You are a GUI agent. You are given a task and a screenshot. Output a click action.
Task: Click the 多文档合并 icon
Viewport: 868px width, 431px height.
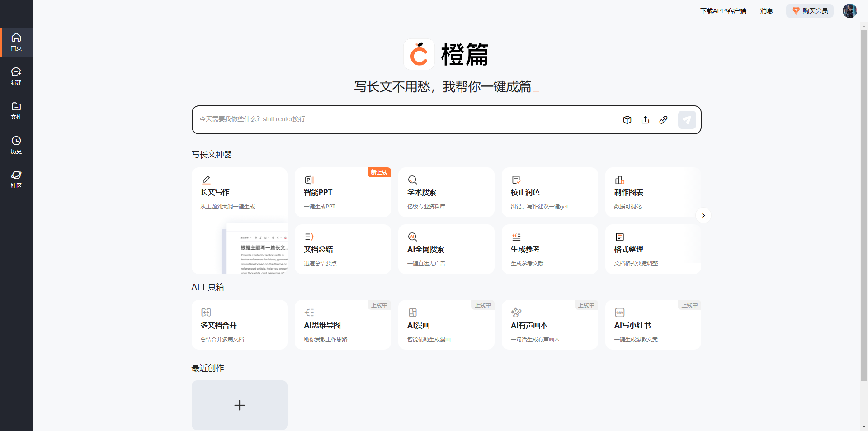(x=206, y=312)
